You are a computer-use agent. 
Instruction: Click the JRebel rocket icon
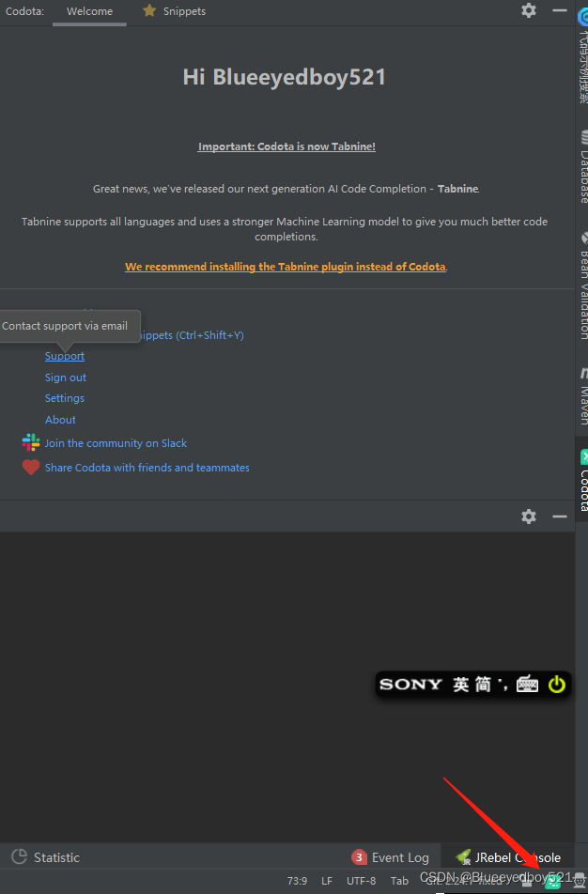coord(463,856)
